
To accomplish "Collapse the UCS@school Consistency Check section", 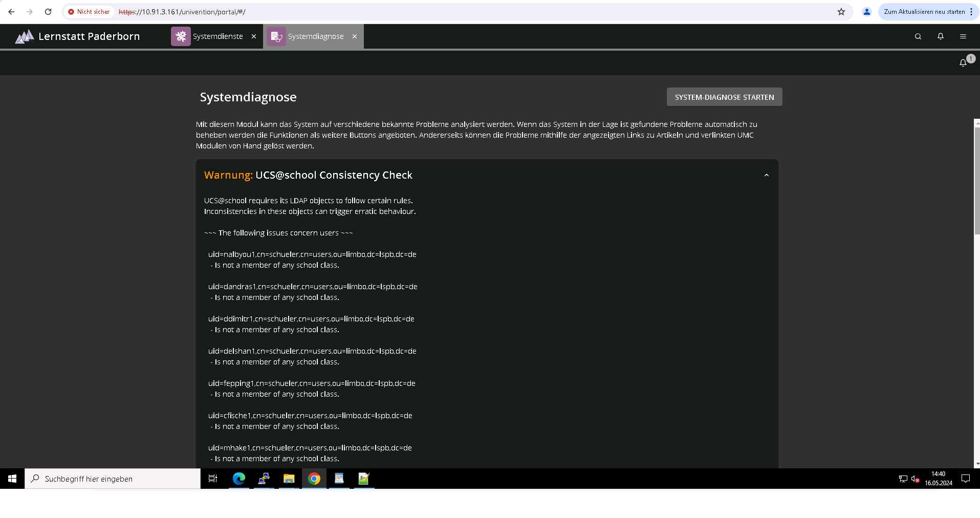I will pyautogui.click(x=767, y=175).
